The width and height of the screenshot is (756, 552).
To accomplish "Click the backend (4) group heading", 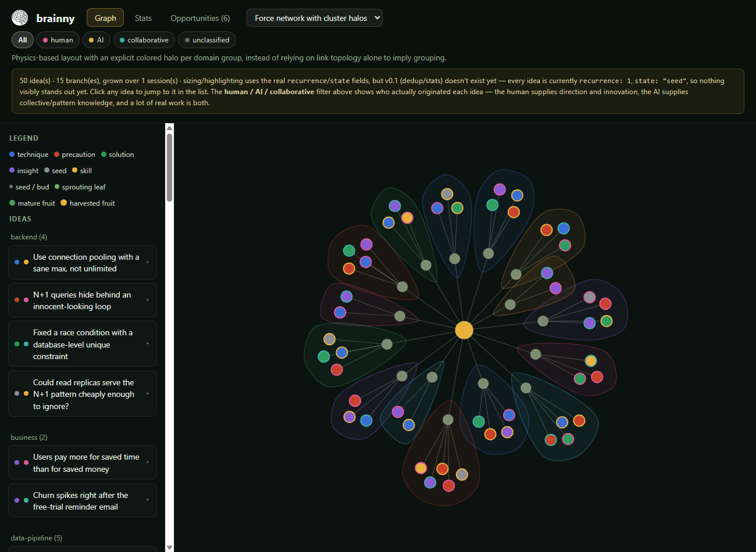I will coord(29,237).
